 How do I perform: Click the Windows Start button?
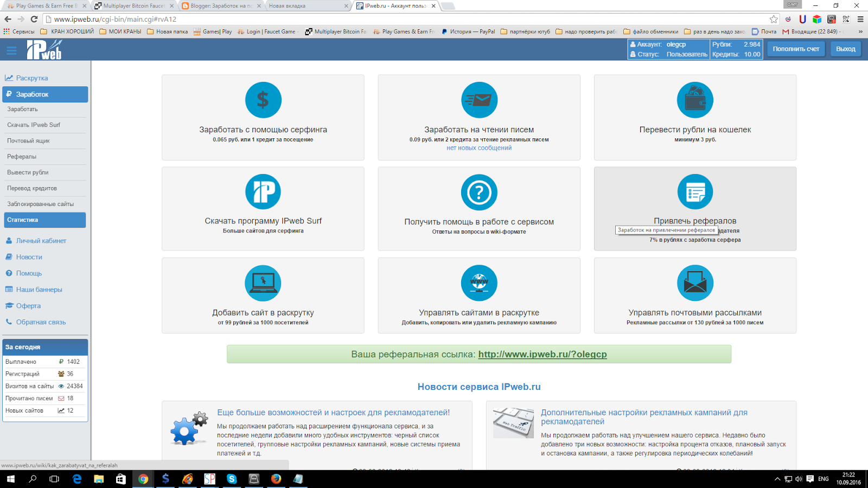point(11,479)
